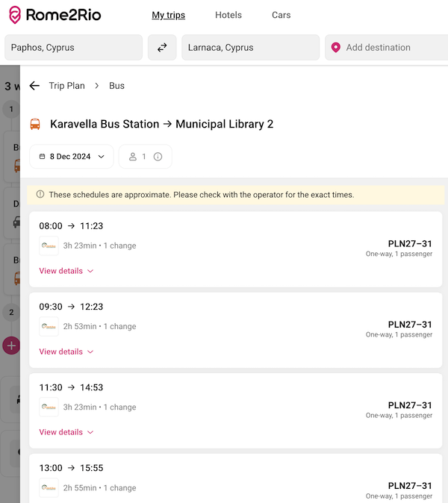Swap origin and destination with arrows icon
Image resolution: width=448 pixels, height=503 pixels.
click(x=162, y=48)
